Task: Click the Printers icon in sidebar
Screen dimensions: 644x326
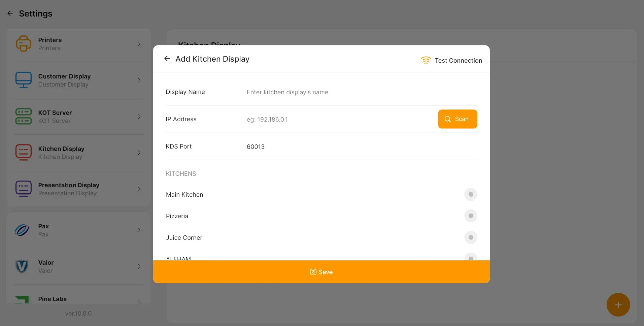Action: click(x=23, y=44)
